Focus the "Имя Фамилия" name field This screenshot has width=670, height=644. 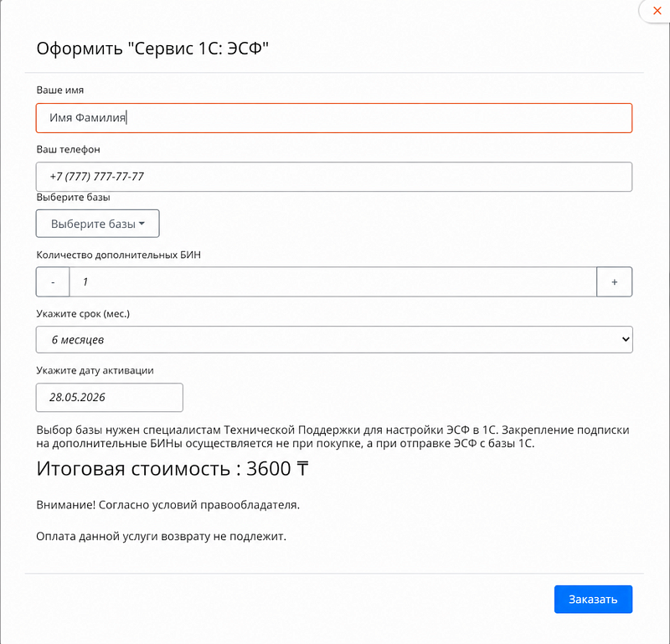pos(333,118)
